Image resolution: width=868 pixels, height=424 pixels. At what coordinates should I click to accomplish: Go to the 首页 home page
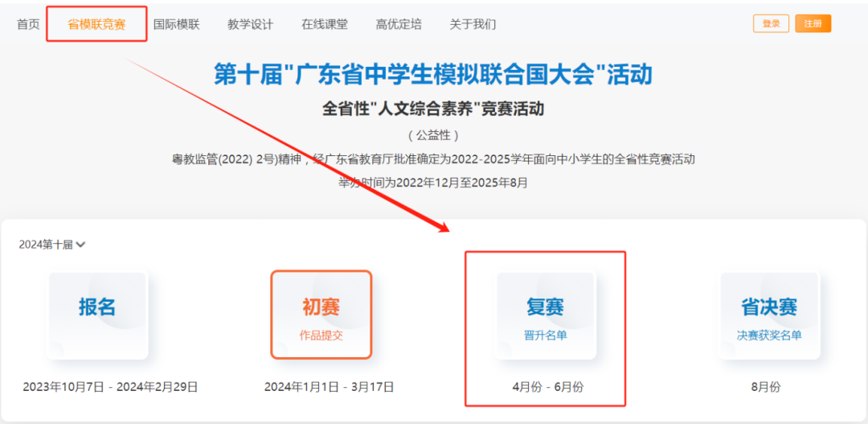pyautogui.click(x=28, y=24)
